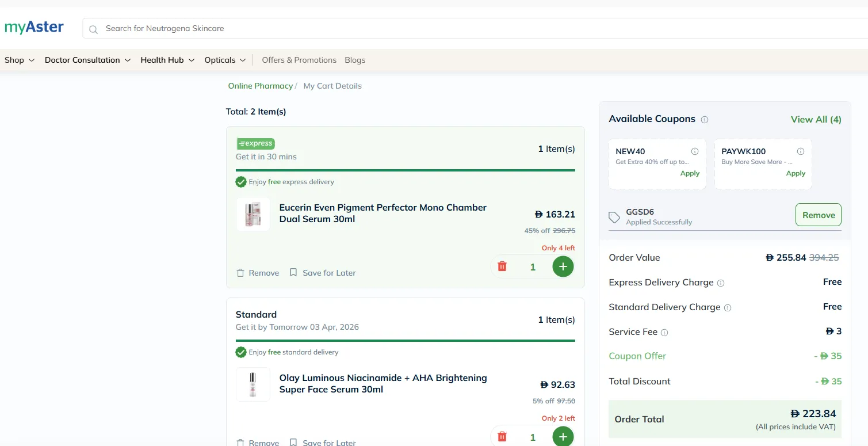Remove Eucerin serum from cart via text link
The image size is (868, 446).
[264, 273]
